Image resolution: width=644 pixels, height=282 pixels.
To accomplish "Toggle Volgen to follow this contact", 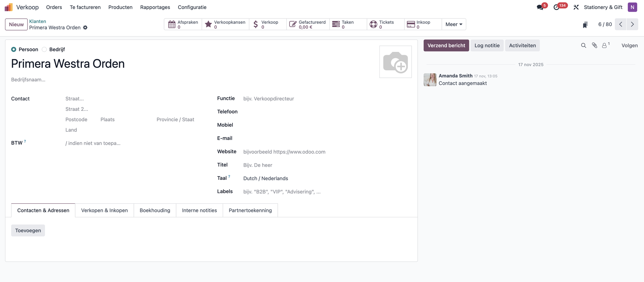I will [629, 46].
